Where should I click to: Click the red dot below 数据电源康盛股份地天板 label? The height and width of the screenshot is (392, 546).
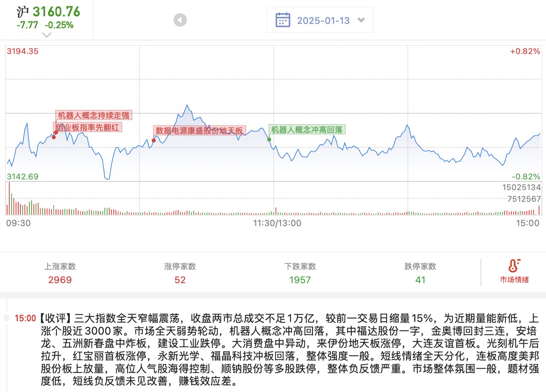click(153, 140)
